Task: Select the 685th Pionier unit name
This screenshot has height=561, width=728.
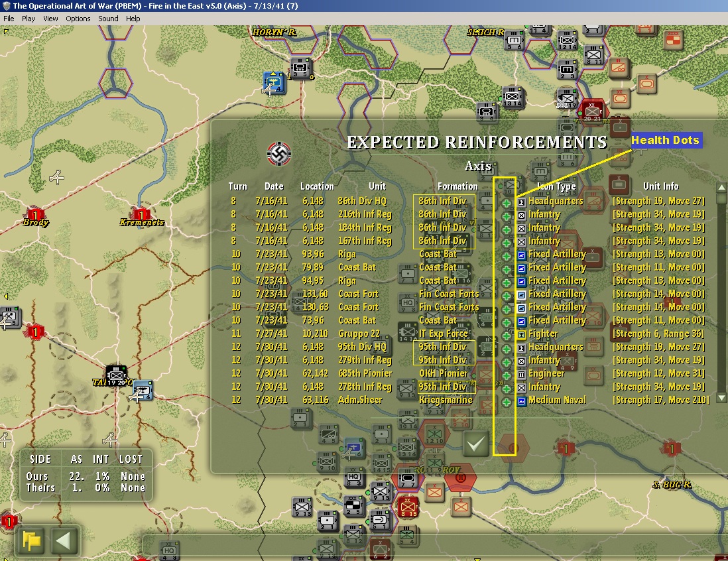Action: [x=365, y=373]
